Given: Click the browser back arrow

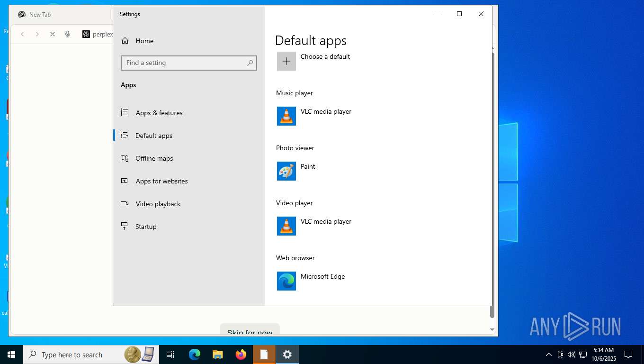Looking at the screenshot, I should tap(22, 34).
